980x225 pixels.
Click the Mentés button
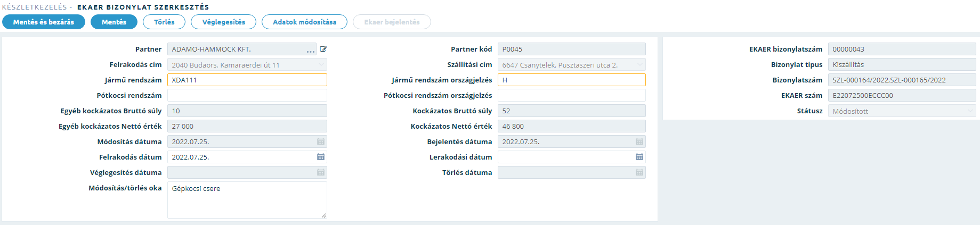114,22
